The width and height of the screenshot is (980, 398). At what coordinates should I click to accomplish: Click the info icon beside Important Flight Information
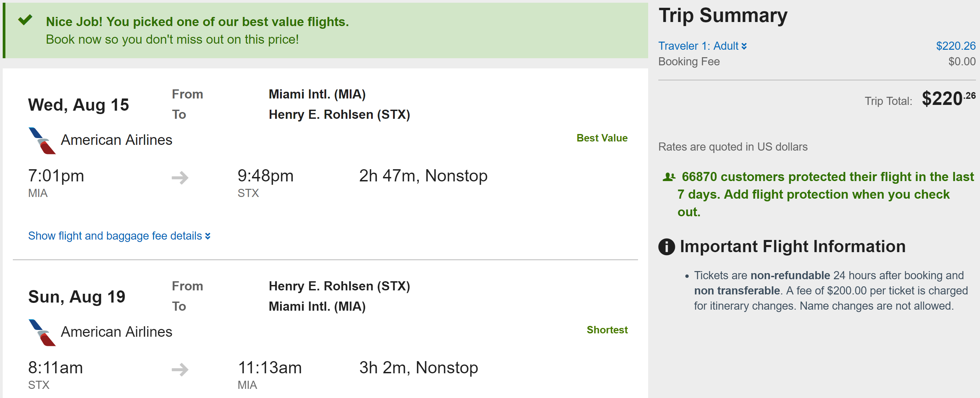tap(666, 247)
